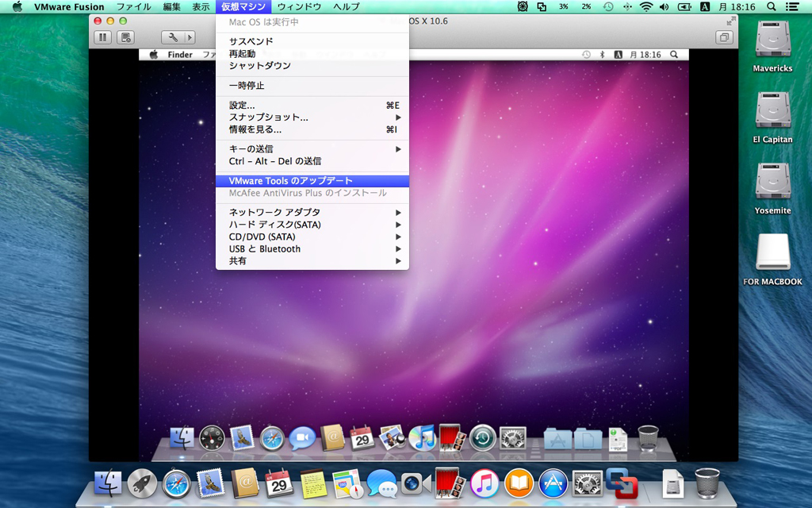Open the host volume menu
The image size is (812, 508).
click(x=664, y=6)
